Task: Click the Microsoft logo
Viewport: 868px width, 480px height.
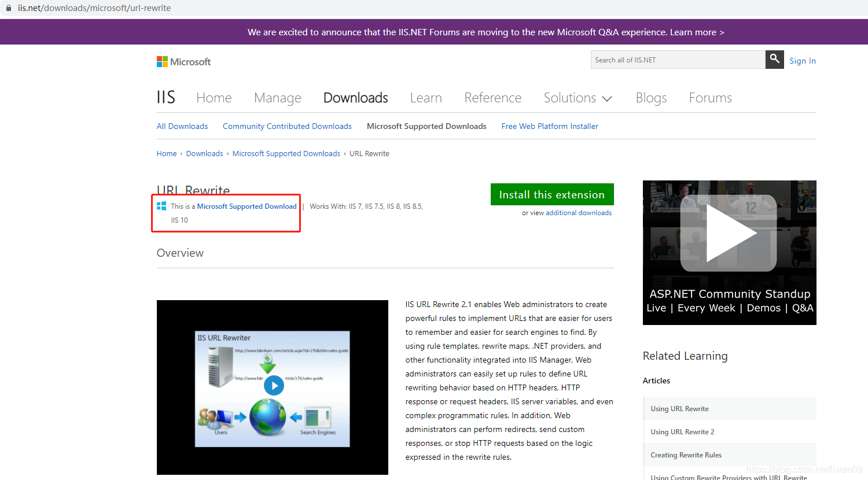Action: point(183,62)
